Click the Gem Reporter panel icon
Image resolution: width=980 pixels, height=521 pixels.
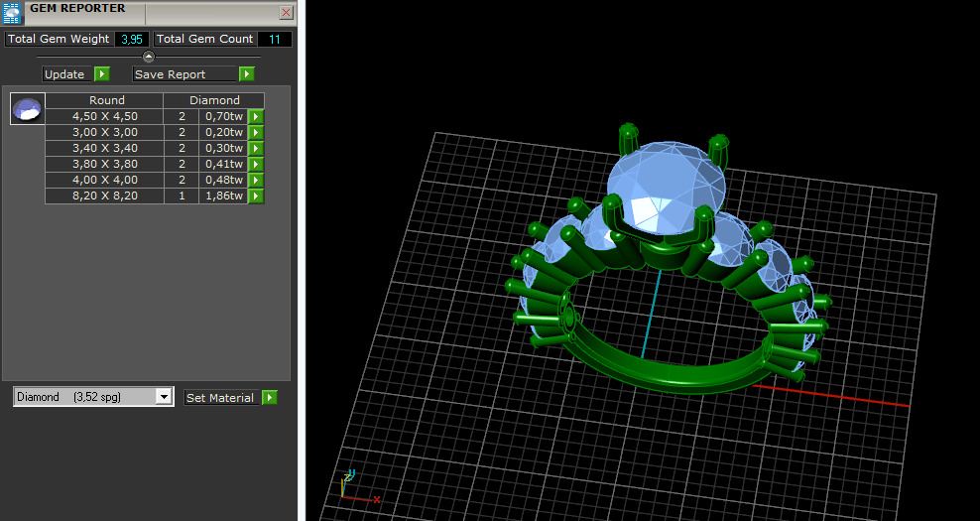[12, 13]
